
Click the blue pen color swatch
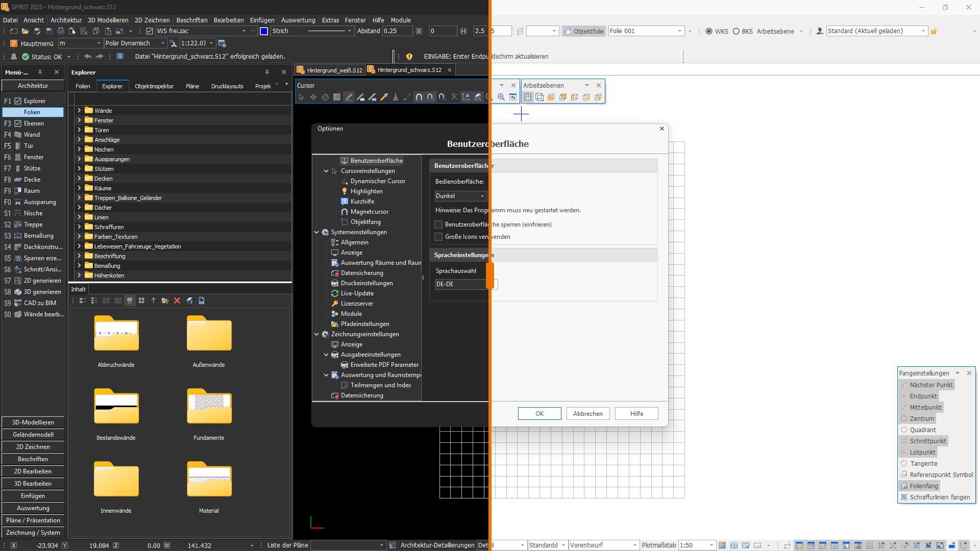tap(264, 31)
